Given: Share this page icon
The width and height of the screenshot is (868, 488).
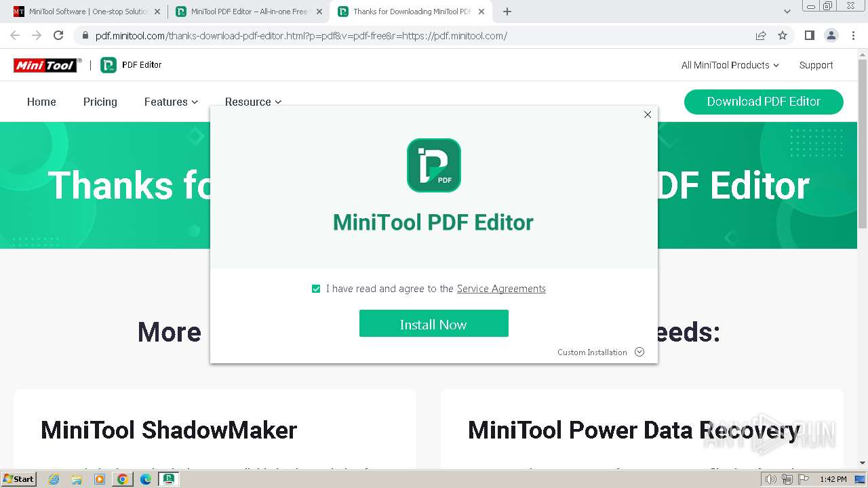Looking at the screenshot, I should 761,36.
